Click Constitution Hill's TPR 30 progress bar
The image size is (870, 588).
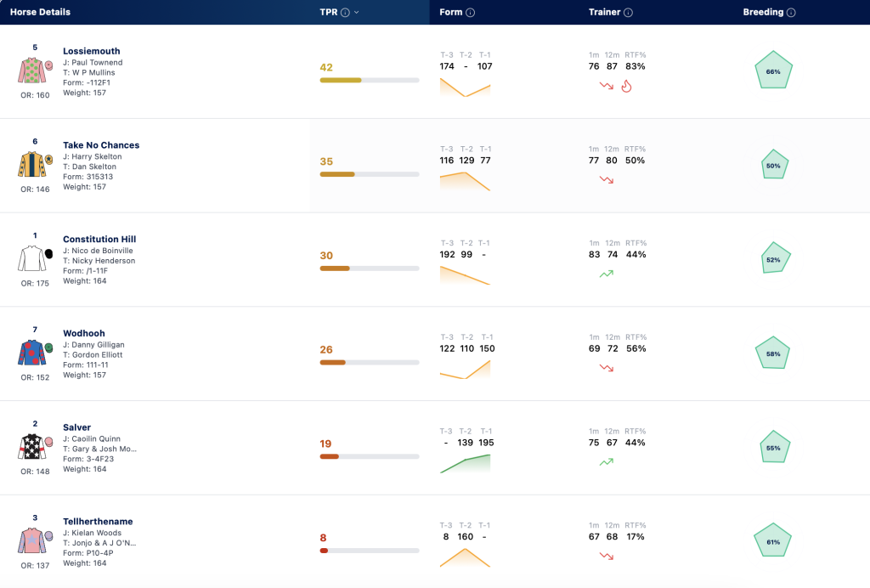[370, 269]
